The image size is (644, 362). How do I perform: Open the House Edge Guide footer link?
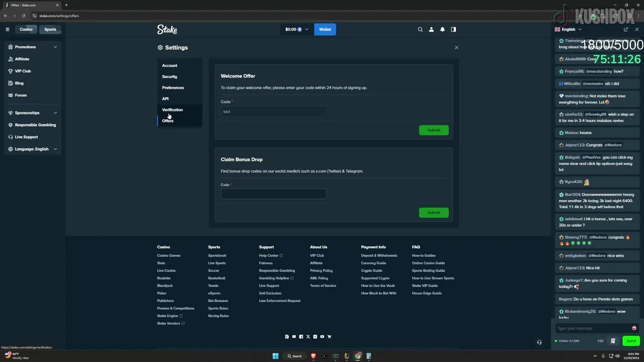coord(427,293)
